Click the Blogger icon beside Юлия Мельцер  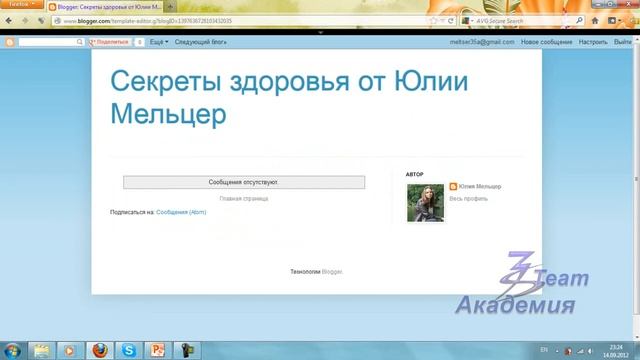click(x=453, y=187)
